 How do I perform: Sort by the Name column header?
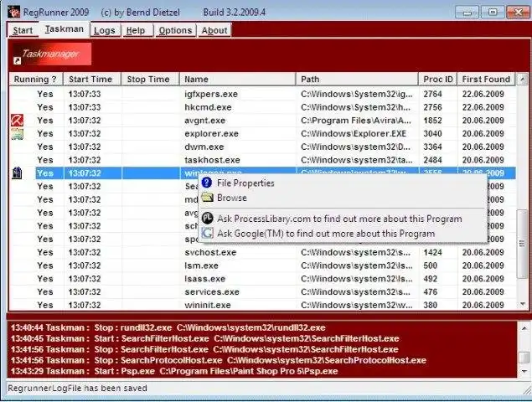click(x=237, y=79)
